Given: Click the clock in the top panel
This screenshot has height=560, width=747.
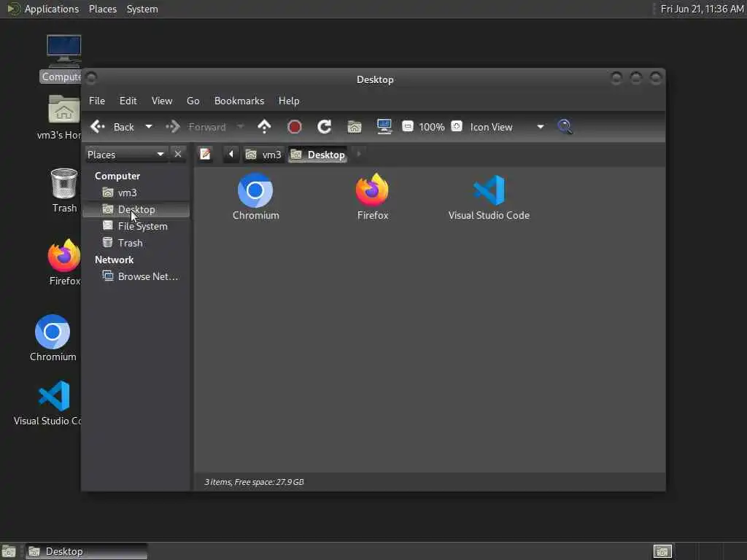Looking at the screenshot, I should [702, 9].
